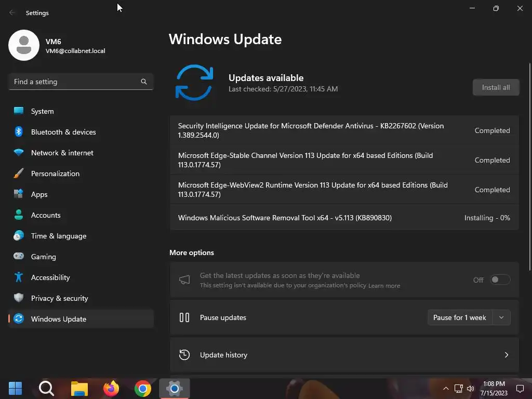532x399 pixels.
Task: Open the Update history row
Action: [x=344, y=355]
